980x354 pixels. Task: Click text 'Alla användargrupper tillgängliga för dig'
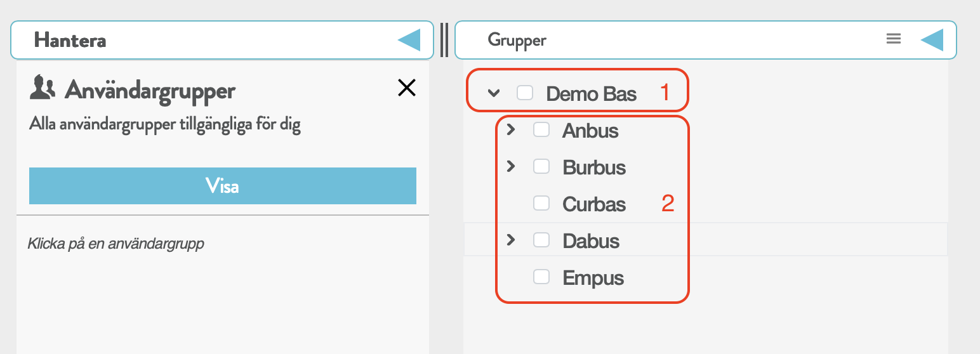tap(165, 125)
